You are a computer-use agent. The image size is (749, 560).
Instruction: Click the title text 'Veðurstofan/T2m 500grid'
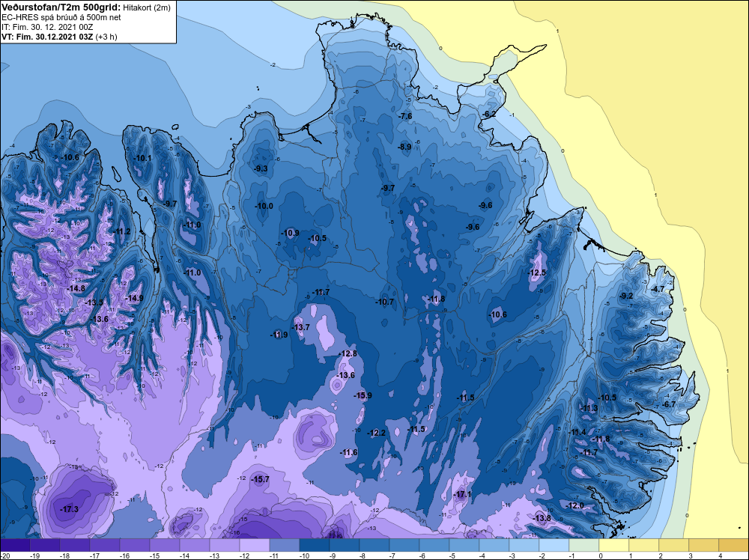pyautogui.click(x=61, y=7)
